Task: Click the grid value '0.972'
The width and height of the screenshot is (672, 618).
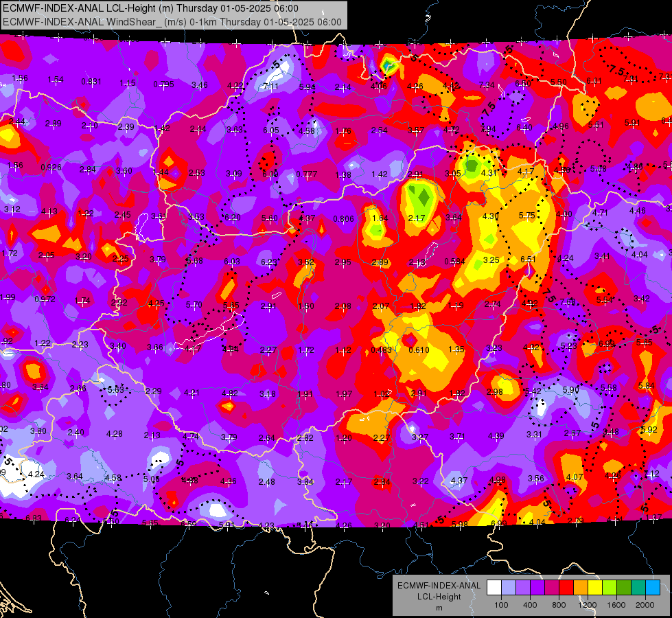Action: [45, 299]
